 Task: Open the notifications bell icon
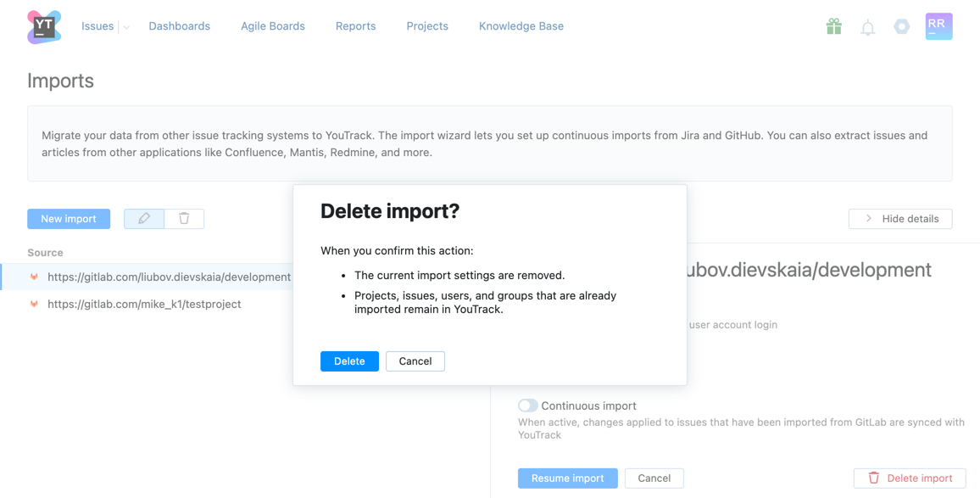(x=867, y=26)
